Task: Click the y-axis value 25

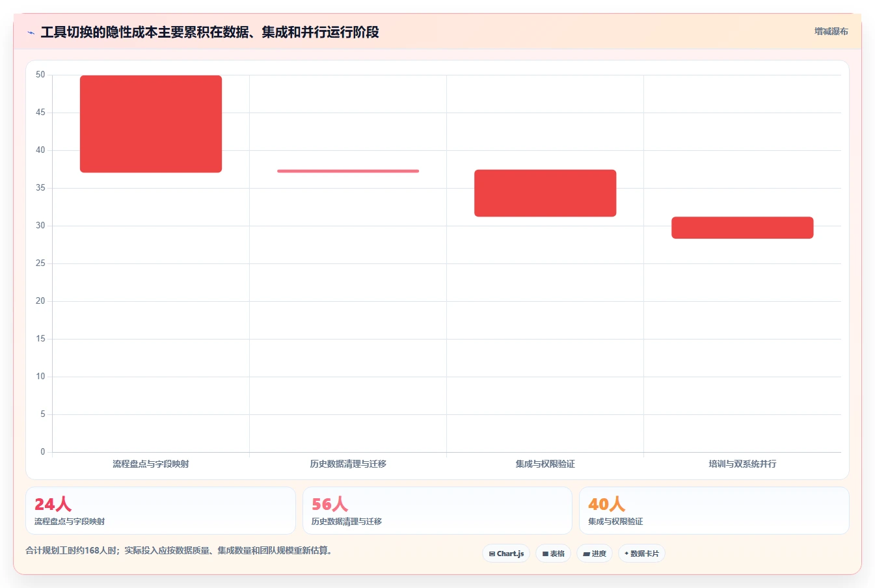Action: click(40, 263)
